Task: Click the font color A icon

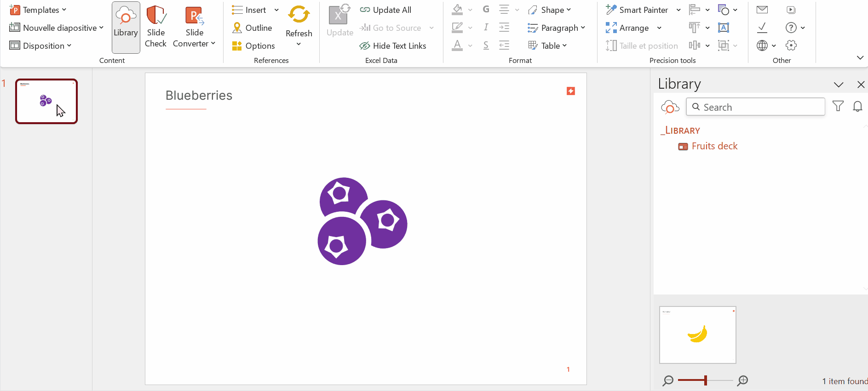Action: 457,45
